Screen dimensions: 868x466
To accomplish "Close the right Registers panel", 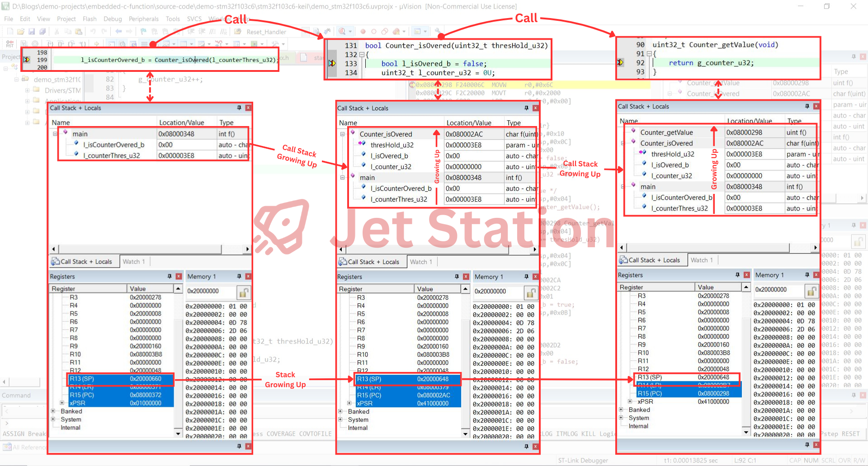I will click(x=746, y=275).
